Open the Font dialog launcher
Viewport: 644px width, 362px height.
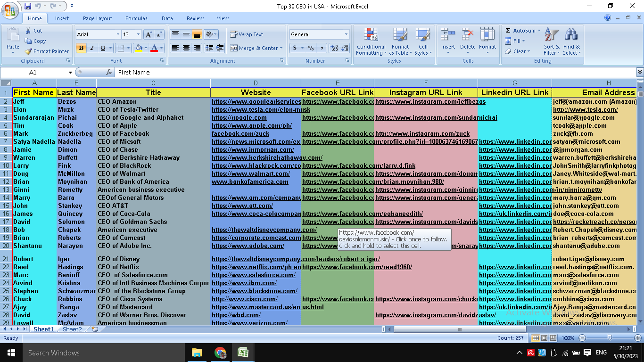click(x=162, y=61)
